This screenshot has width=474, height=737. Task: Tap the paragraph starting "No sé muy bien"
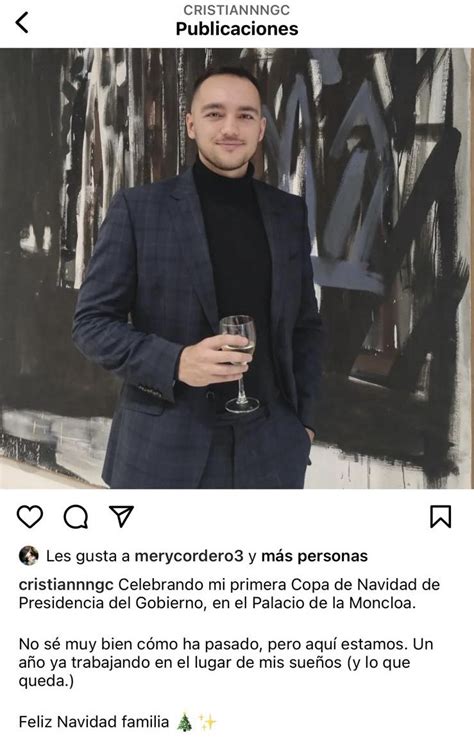pos(226,662)
